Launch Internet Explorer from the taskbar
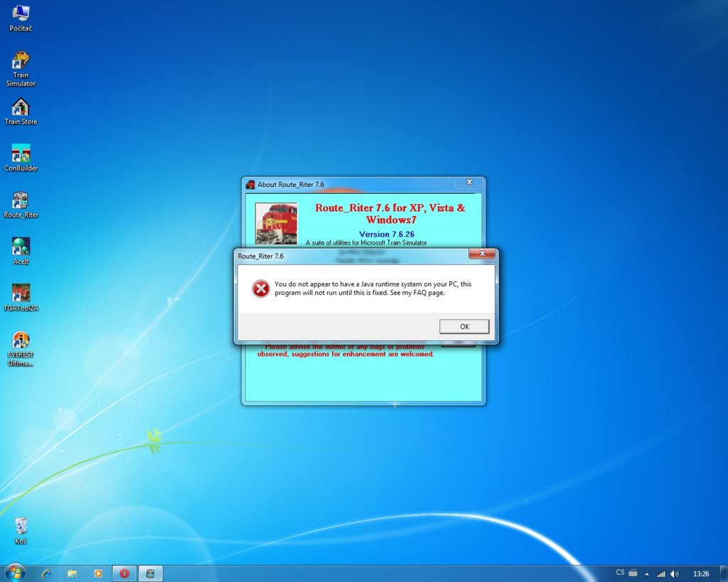The image size is (728, 582). [46, 573]
